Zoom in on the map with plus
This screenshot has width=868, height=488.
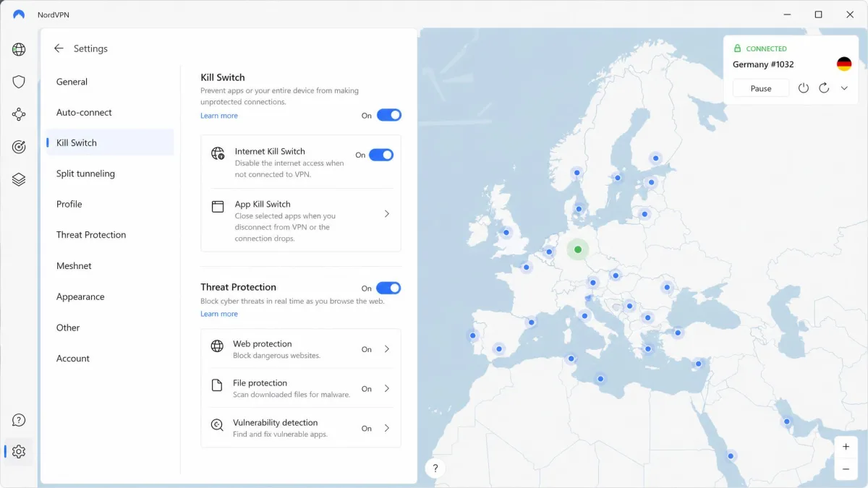[846, 447]
